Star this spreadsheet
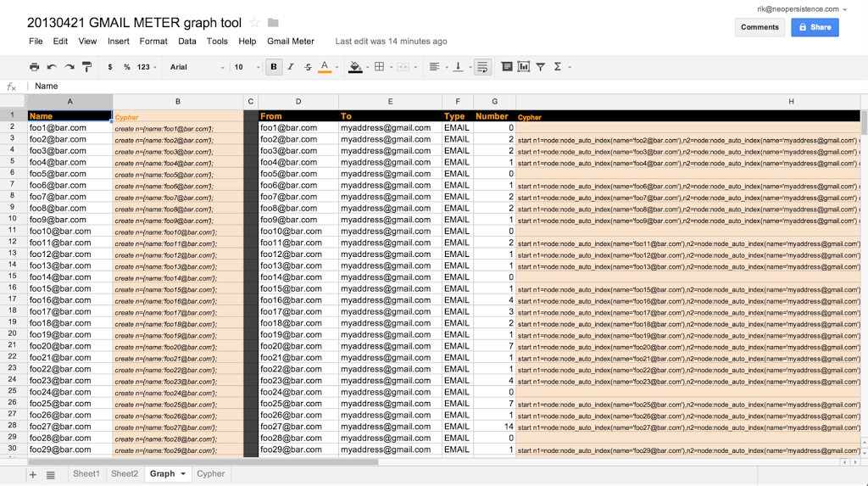This screenshot has height=486, width=868. pyautogui.click(x=254, y=23)
